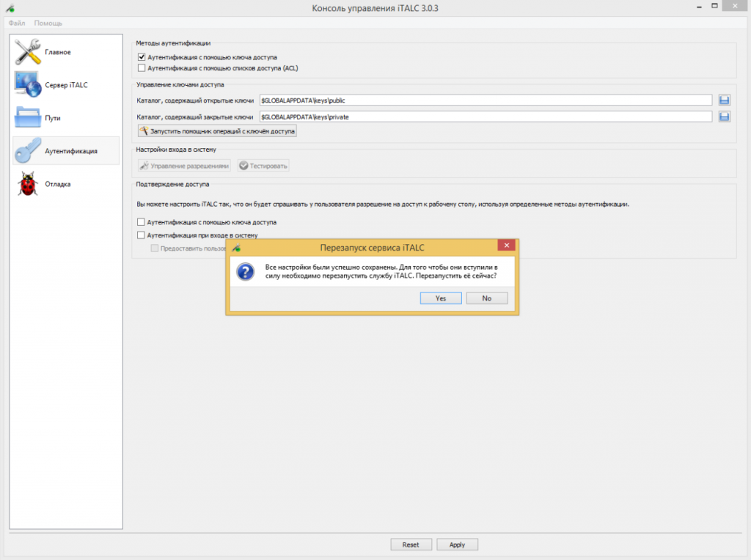Select the Главное label in sidebar
Screen dimensions: 751x560
58,52
